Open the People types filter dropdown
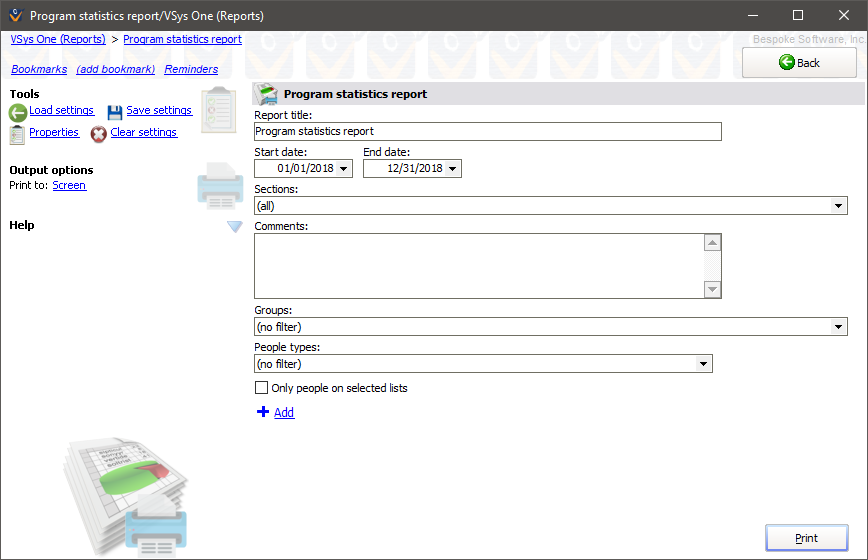The width and height of the screenshot is (868, 560). point(704,364)
